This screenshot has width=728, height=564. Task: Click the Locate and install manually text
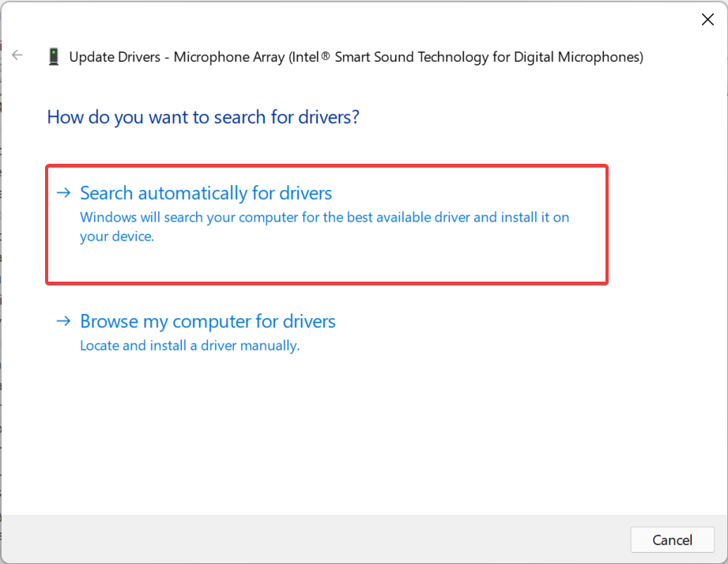[x=189, y=346]
